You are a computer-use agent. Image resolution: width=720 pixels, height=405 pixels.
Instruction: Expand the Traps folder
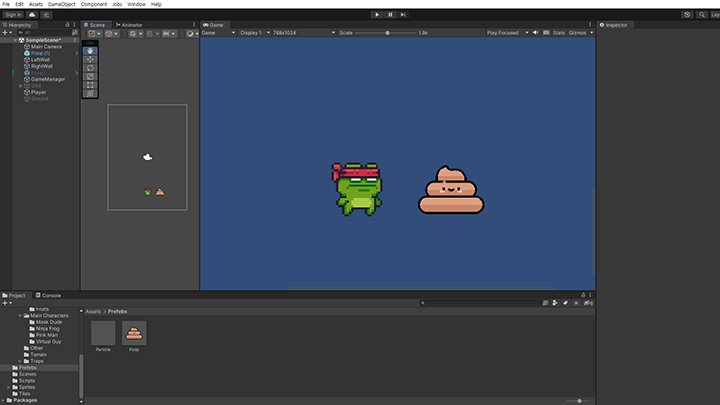tap(20, 361)
